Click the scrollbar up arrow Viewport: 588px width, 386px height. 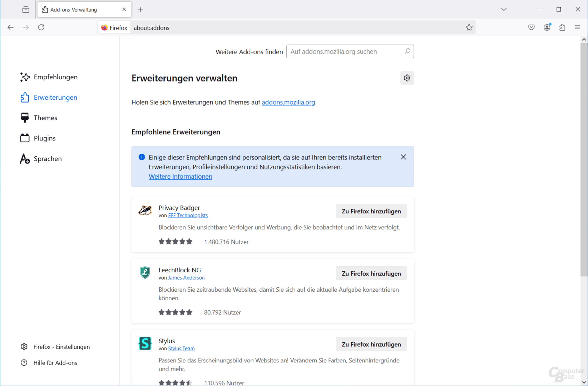click(x=584, y=40)
